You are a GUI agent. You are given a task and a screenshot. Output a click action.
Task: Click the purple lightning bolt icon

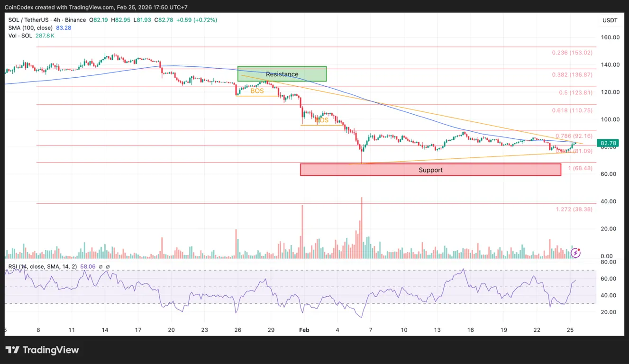[x=575, y=253]
